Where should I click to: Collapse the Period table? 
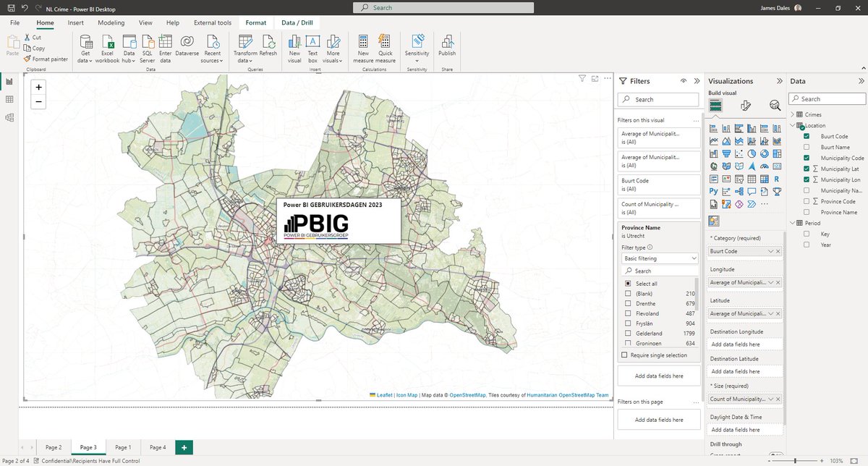[x=791, y=223]
